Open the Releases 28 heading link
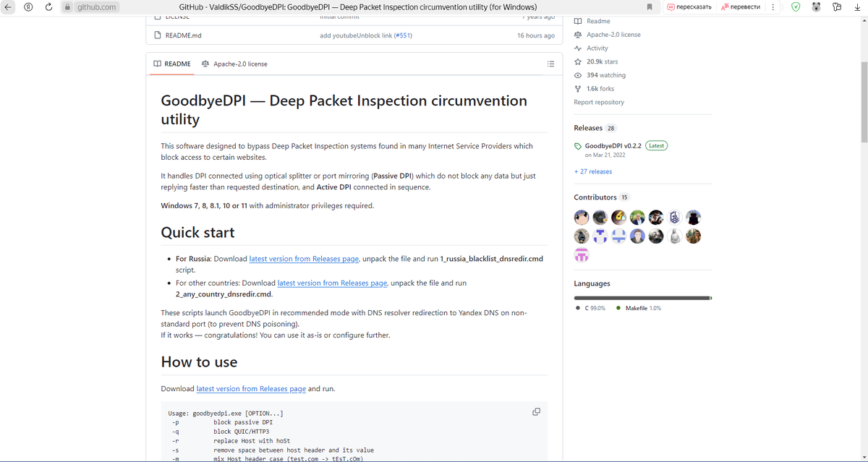 (x=595, y=128)
